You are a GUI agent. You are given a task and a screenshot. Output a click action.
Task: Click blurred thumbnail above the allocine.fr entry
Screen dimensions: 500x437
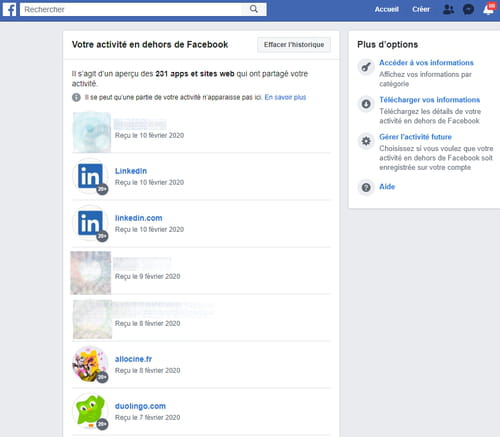(92, 319)
